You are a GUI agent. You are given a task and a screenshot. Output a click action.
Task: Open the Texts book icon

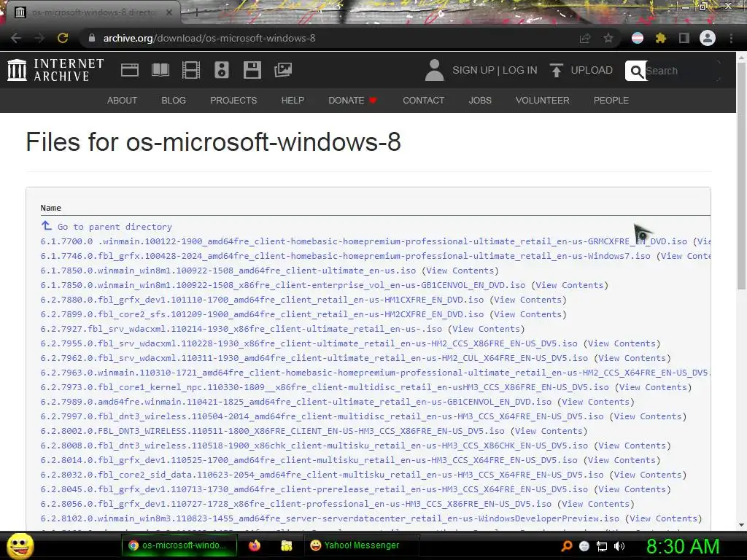point(160,70)
